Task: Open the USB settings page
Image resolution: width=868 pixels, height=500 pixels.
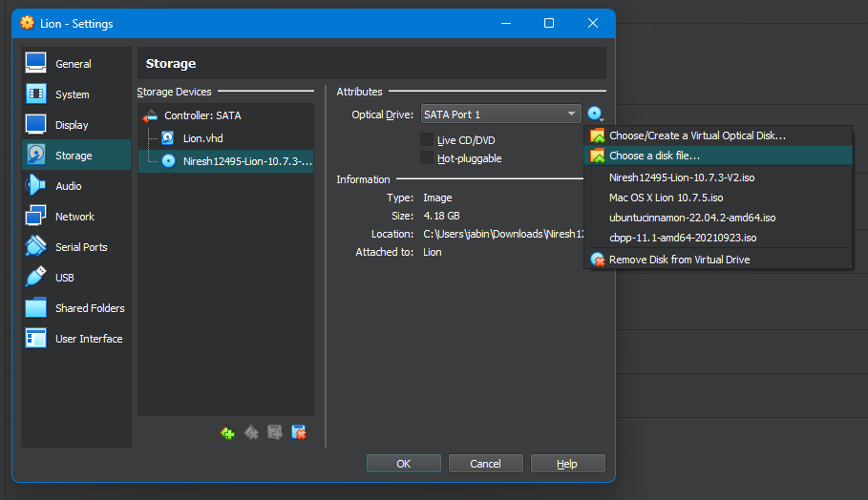Action: pyautogui.click(x=65, y=278)
